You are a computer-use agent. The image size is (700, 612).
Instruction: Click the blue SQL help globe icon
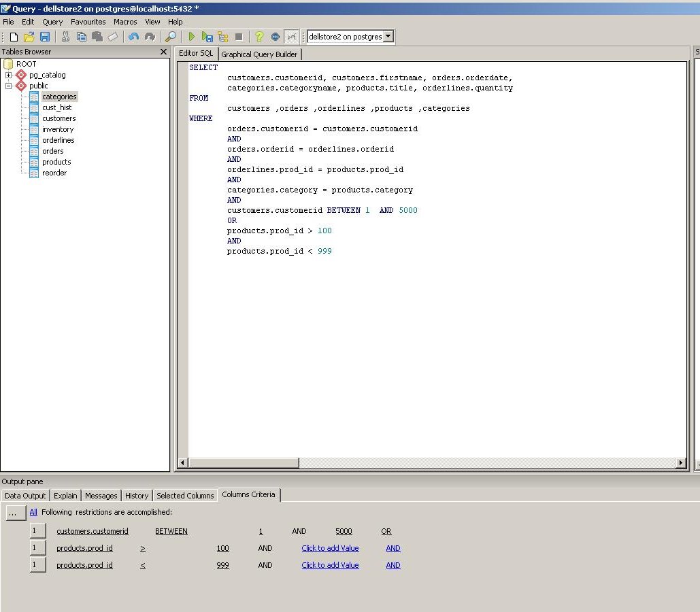(276, 37)
